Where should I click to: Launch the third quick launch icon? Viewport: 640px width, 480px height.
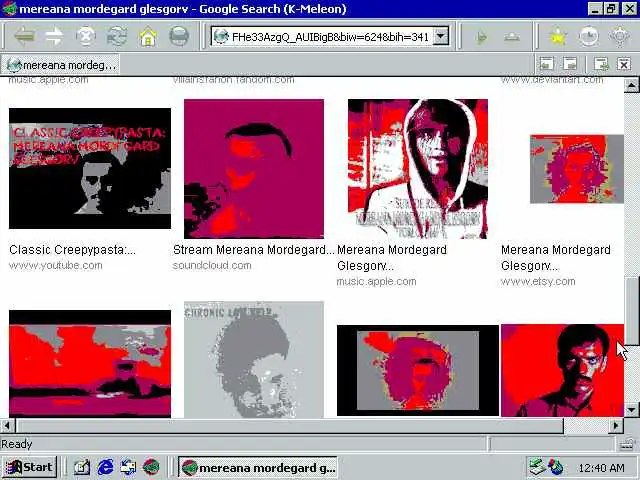[128, 467]
